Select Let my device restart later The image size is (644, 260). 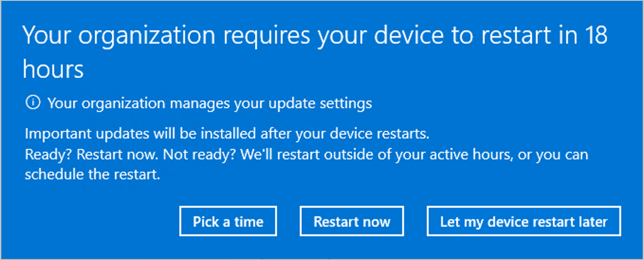point(523,221)
